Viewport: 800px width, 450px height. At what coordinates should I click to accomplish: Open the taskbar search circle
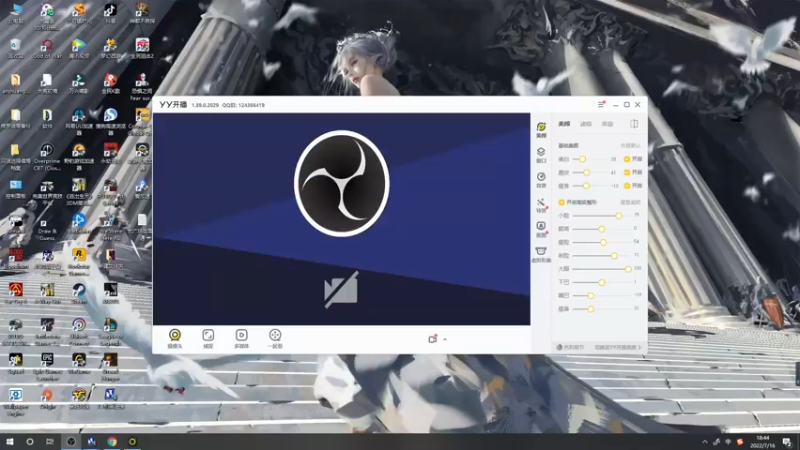click(x=30, y=441)
